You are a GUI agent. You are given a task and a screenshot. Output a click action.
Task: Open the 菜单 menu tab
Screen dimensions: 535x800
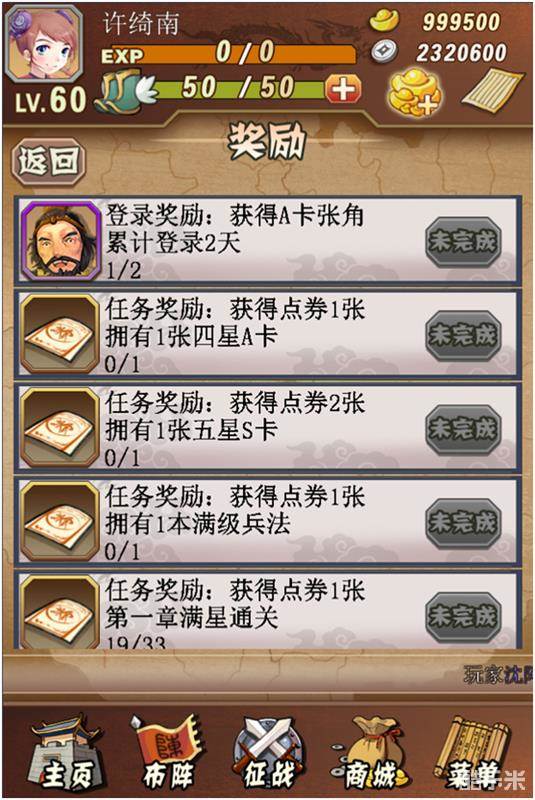474,754
